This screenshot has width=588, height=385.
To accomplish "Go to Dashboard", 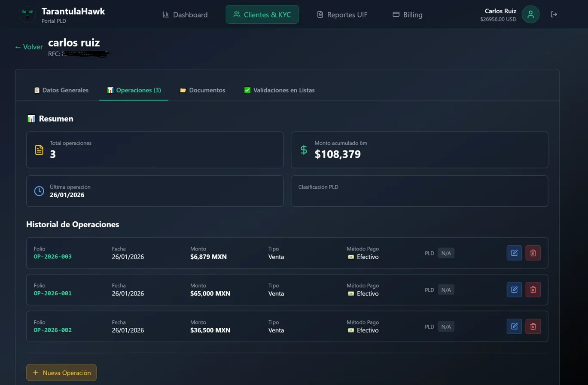I will (x=185, y=15).
